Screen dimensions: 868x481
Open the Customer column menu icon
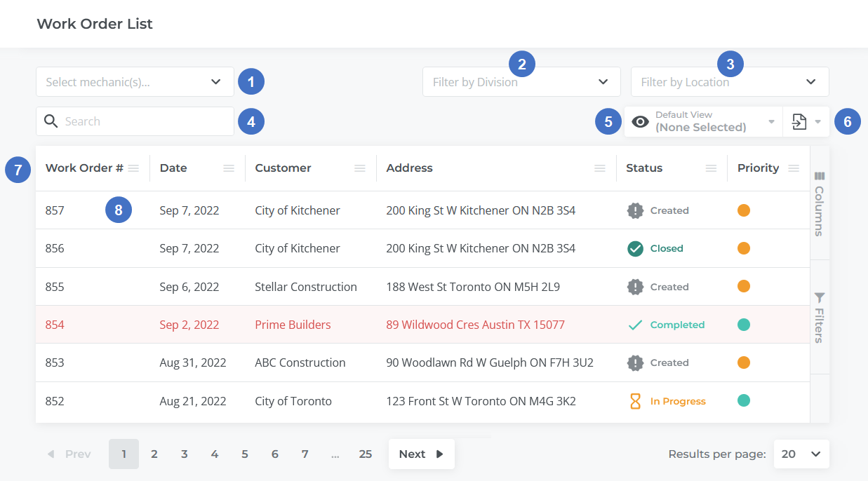pos(359,168)
